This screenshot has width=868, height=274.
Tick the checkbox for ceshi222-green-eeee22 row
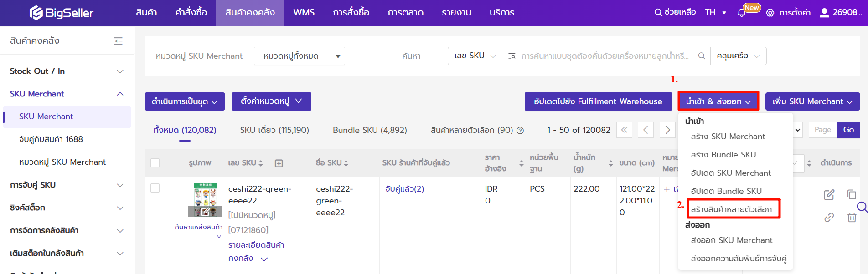pos(155,188)
